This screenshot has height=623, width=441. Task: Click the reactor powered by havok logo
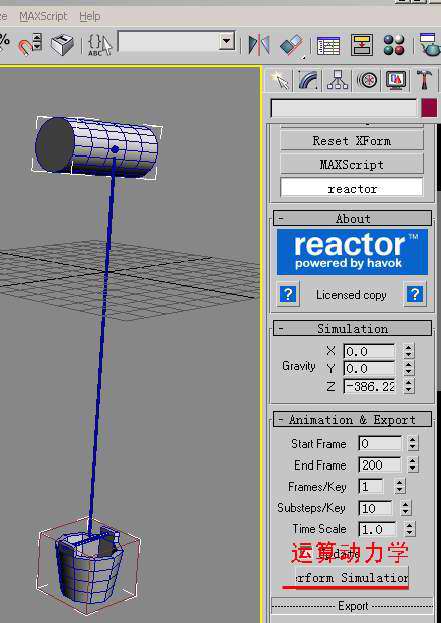click(x=352, y=252)
